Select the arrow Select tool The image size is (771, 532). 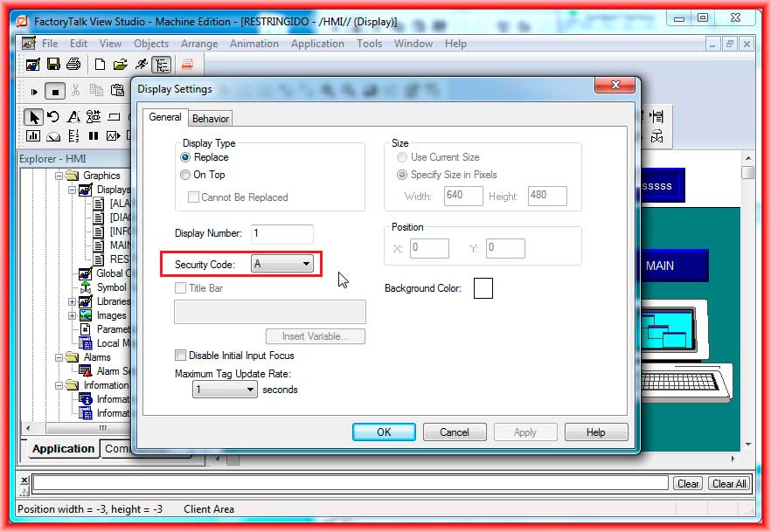(33, 117)
